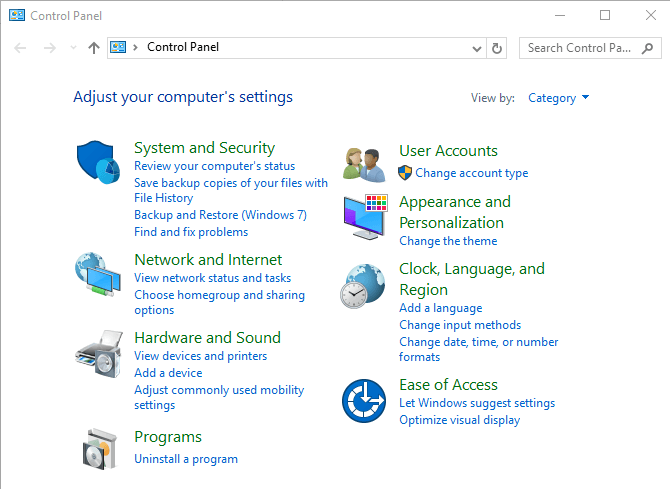Open the Programs category heading
The width and height of the screenshot is (670, 489).
tap(168, 437)
